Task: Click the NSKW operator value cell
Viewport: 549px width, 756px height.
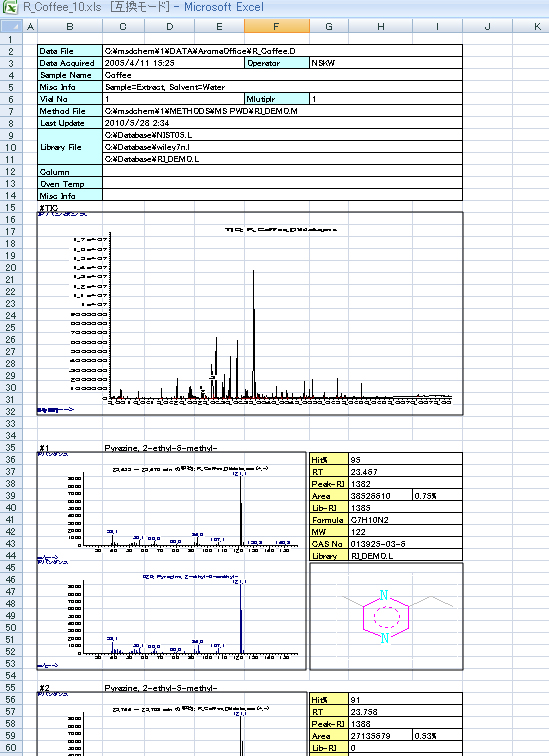Action: (386, 63)
